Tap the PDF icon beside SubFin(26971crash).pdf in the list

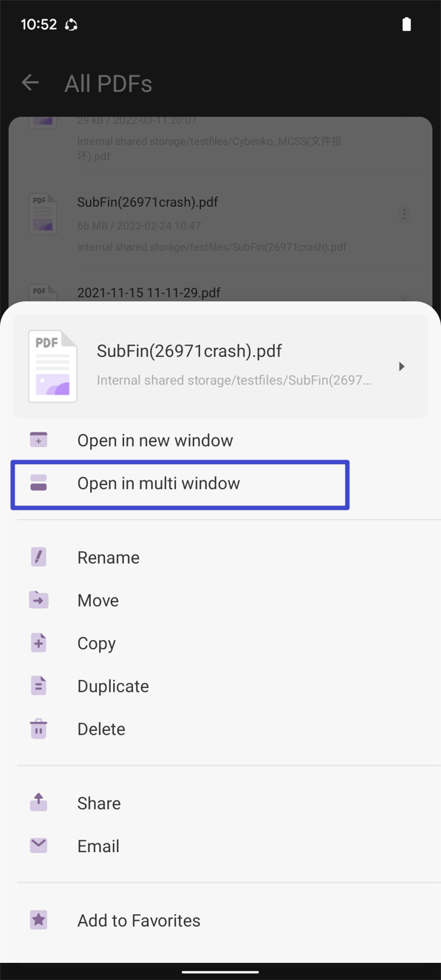[x=43, y=214]
